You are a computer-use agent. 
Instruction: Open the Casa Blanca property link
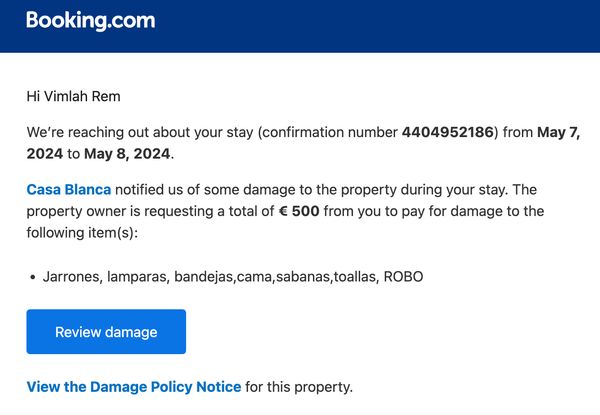68,190
